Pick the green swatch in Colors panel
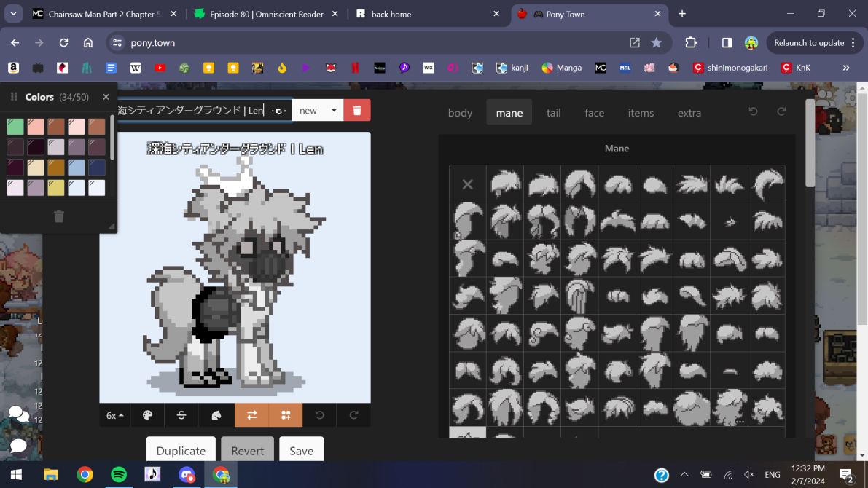Screen dimensions: 868x488 click(15, 127)
